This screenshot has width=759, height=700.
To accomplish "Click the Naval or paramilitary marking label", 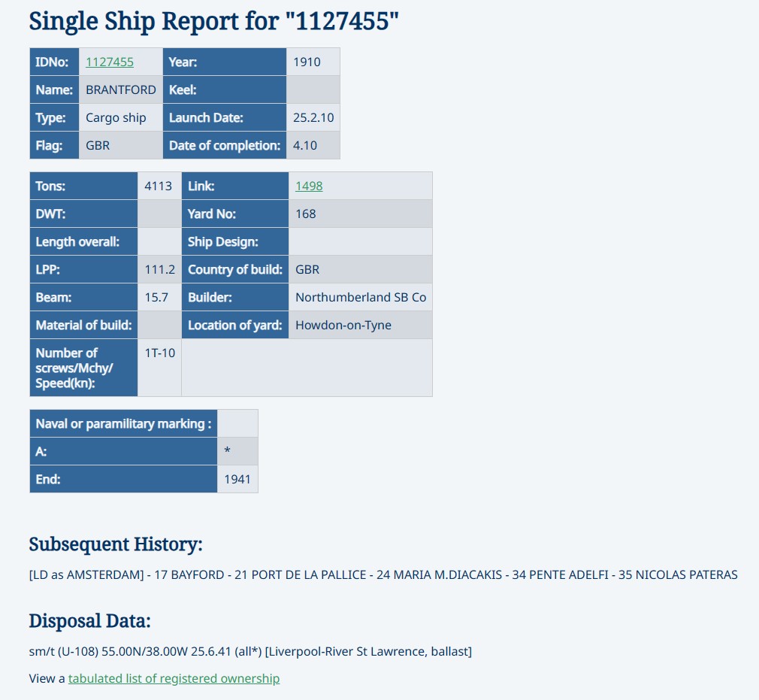I will pyautogui.click(x=123, y=423).
